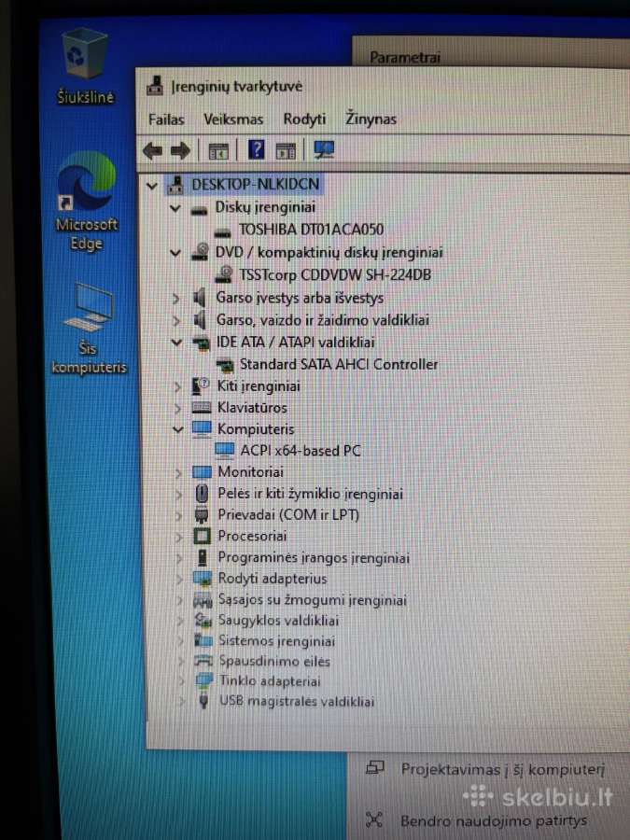Open Bendro naudojimo patirtys in Parametrai window
This screenshot has height=840, width=630.
click(494, 820)
